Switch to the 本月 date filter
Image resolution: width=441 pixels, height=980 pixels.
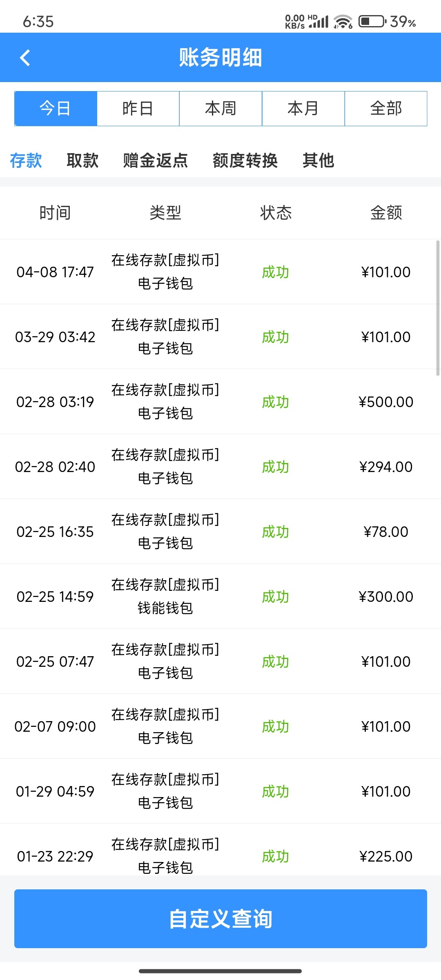tap(303, 109)
